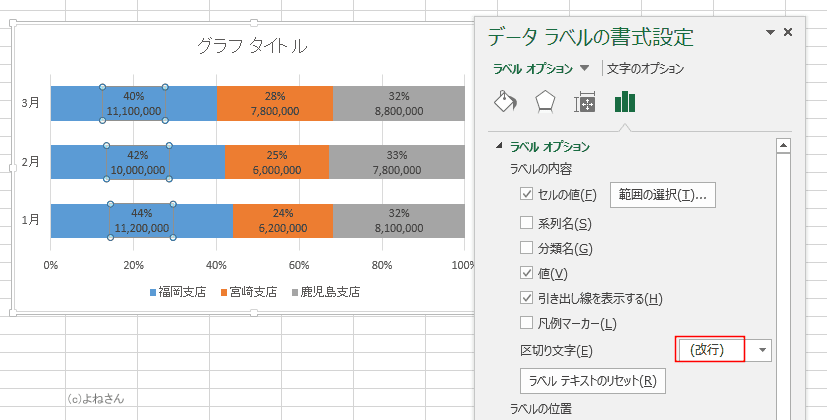Click the blue 福岡支店 legend marker
Screen dimensions: 827x420
point(153,292)
